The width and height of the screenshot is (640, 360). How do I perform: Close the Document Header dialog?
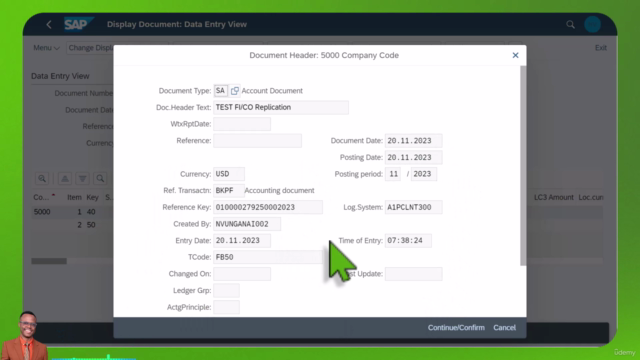(x=515, y=55)
